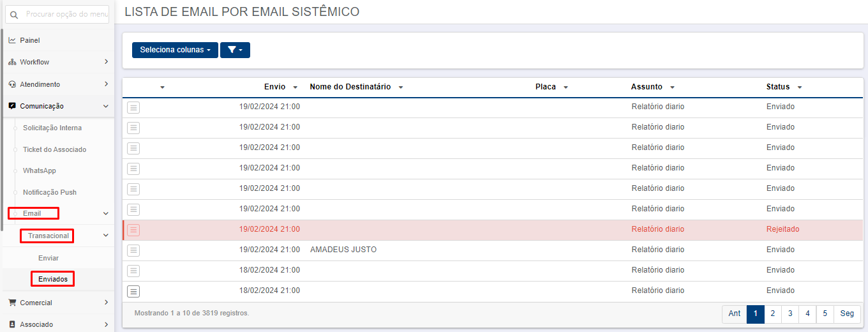
Task: Open the row menu icon for AMADEUS JUSTO
Action: pos(133,250)
